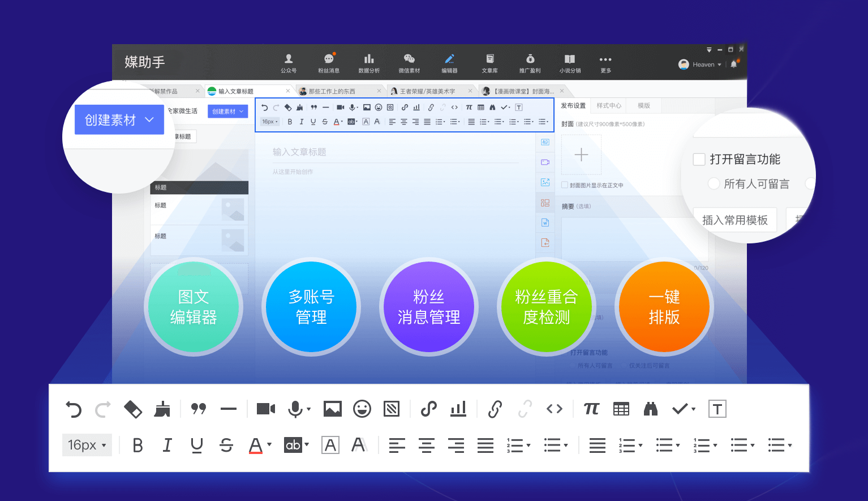
Task: Insert a horizontal rule from enlarged toolbar
Action: point(229,409)
